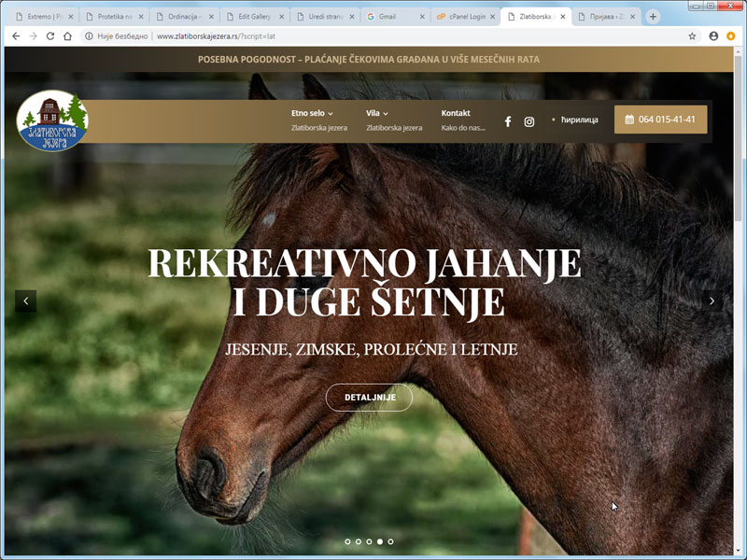The width and height of the screenshot is (747, 560).
Task: Bookmark this page with star icon
Action: 692,36
